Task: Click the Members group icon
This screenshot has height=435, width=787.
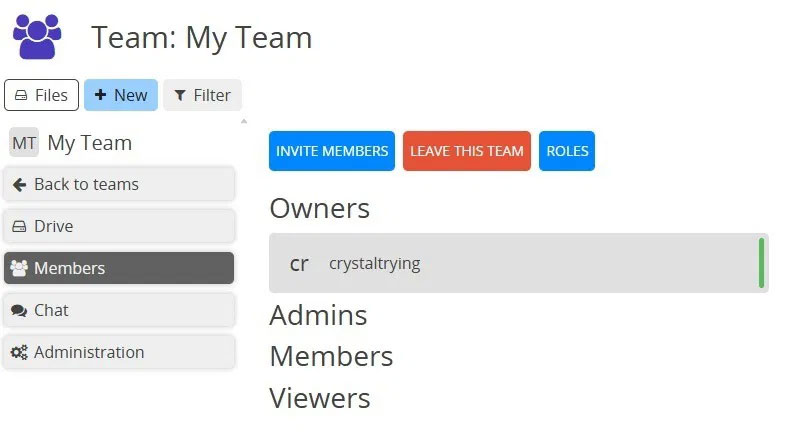Action: [x=19, y=268]
